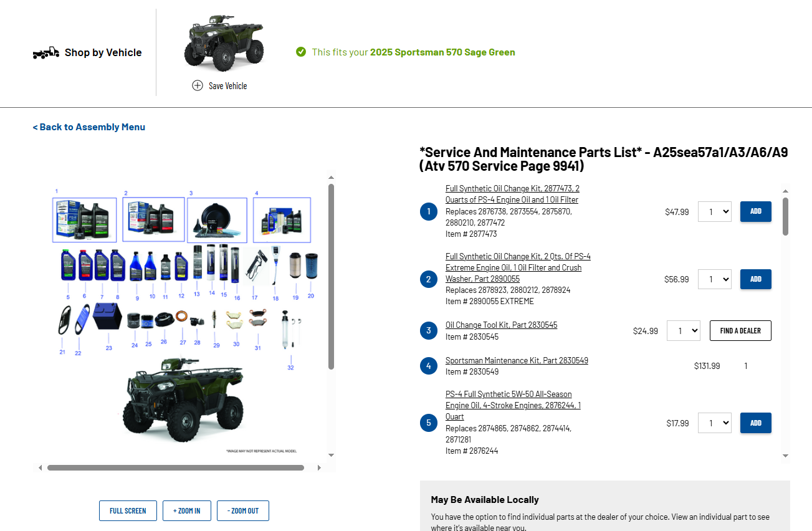
Task: Open quantity dropdown for the $47.99 oil kit
Action: point(714,211)
